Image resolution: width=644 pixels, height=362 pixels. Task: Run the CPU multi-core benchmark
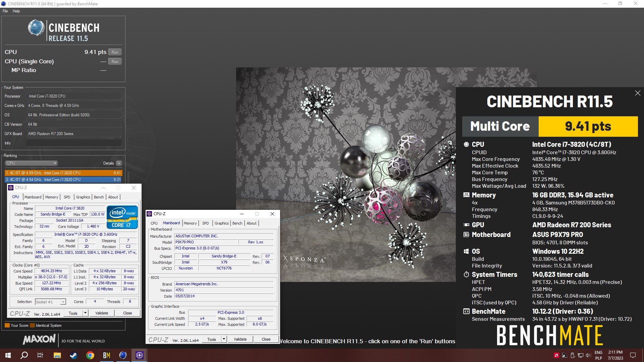point(115,52)
